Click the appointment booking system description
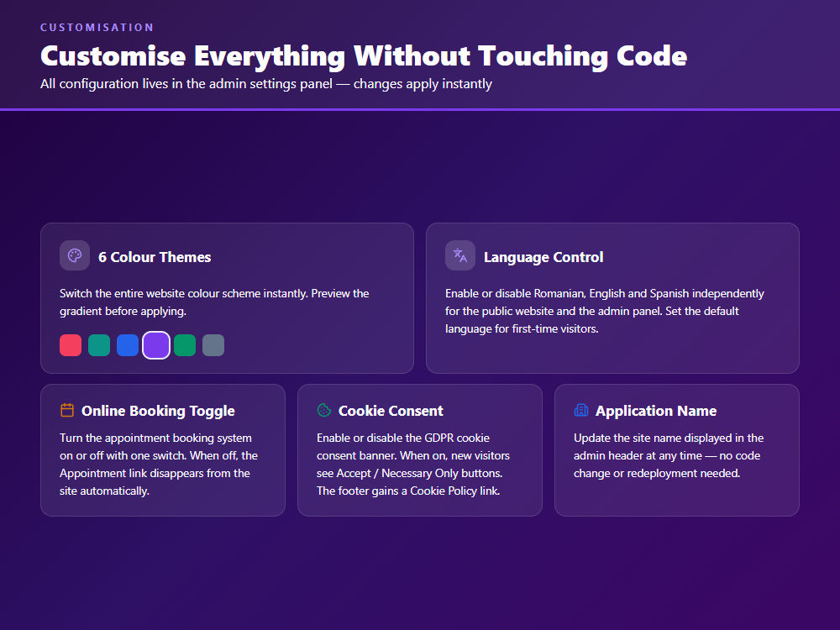This screenshot has height=630, width=840. pos(159,465)
